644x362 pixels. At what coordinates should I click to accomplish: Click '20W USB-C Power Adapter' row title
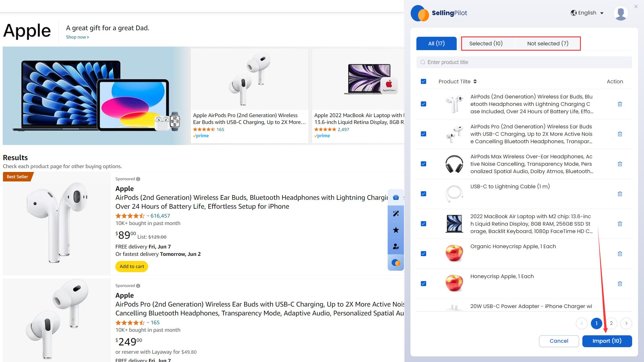tap(531, 306)
